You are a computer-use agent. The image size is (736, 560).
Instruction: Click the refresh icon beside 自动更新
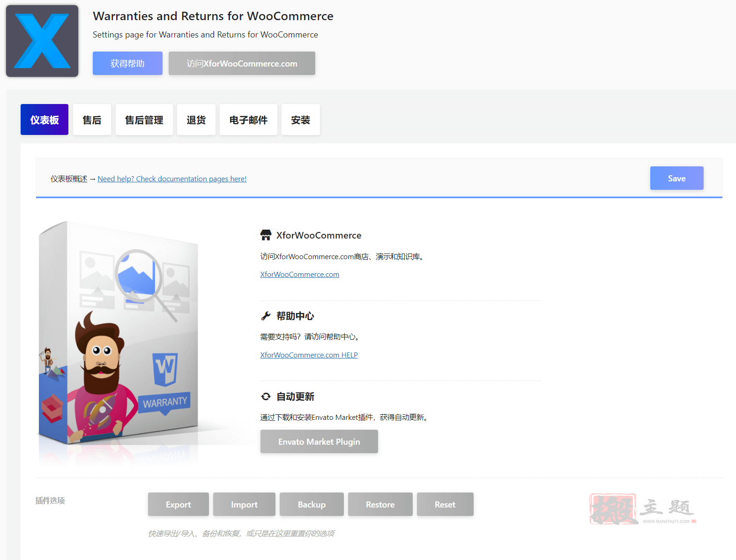[x=266, y=396]
